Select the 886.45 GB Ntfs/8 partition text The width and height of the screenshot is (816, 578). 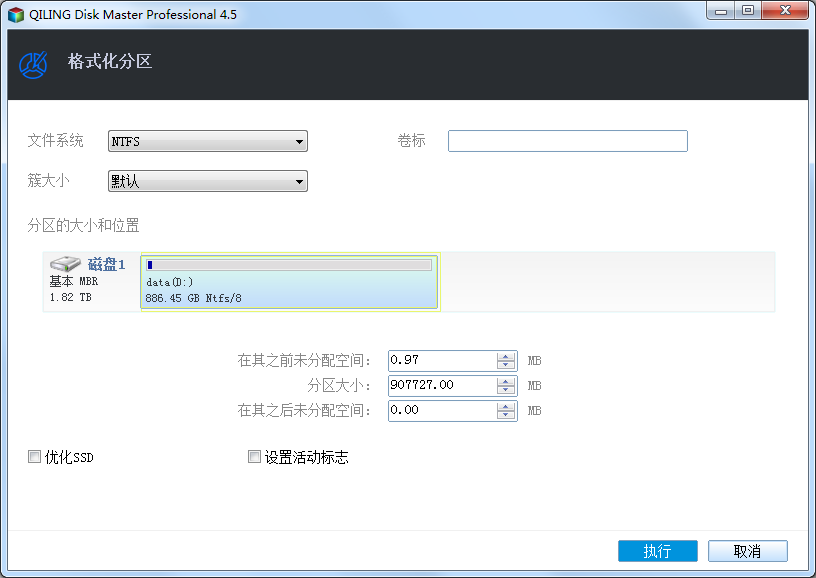pyautogui.click(x=194, y=298)
